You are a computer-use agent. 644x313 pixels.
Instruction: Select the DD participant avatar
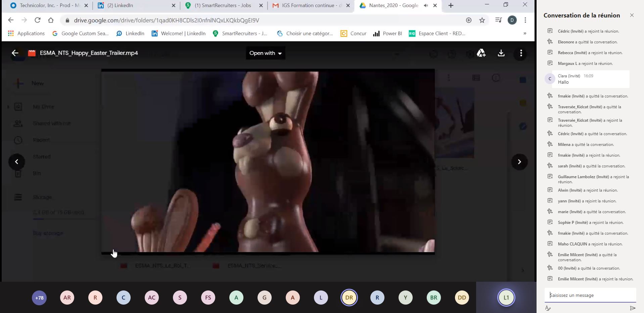[462, 298]
